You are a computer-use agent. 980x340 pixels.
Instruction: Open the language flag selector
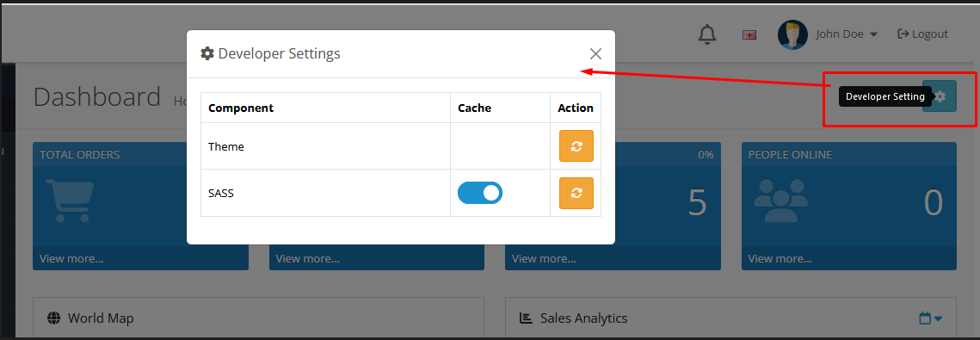tap(749, 35)
